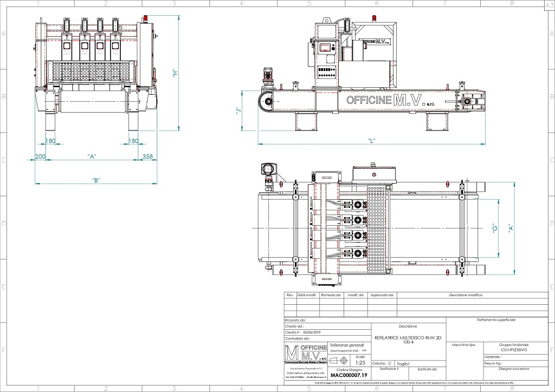Select the "B" overall width dimension label

click(x=95, y=180)
